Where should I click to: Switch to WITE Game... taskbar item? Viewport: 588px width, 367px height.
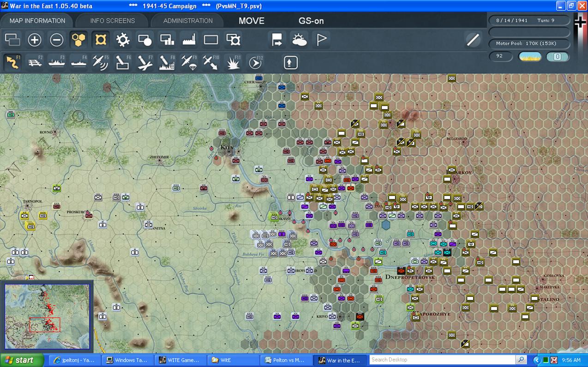pyautogui.click(x=180, y=360)
